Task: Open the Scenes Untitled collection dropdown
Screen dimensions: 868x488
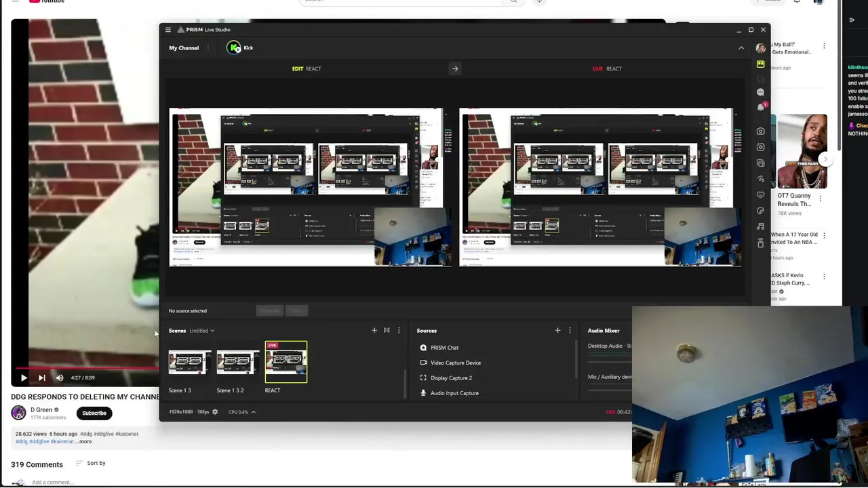Action: pos(201,331)
